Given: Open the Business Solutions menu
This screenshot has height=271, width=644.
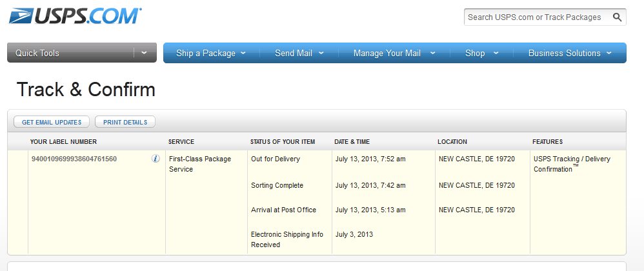Looking at the screenshot, I should [570, 53].
